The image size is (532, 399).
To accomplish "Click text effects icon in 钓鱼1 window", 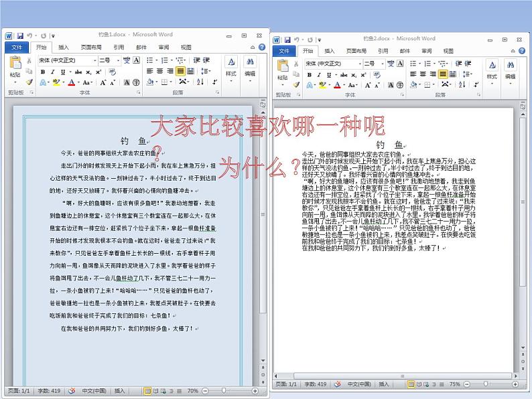I will 43,82.
